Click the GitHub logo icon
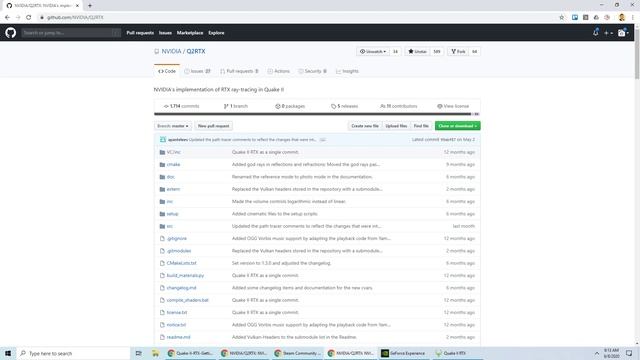The height and width of the screenshot is (360, 640). (x=11, y=33)
